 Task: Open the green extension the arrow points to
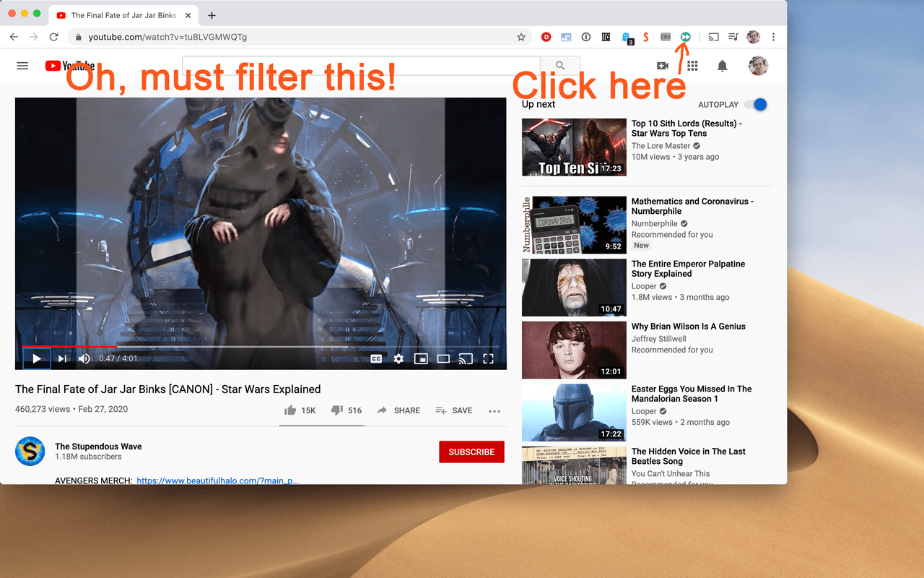coord(684,37)
